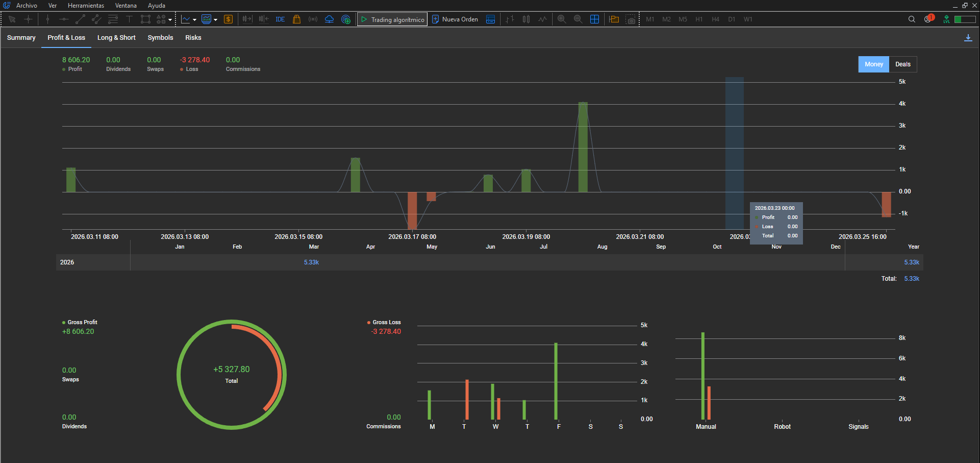The height and width of the screenshot is (463, 980).
Task: Open the Herramientas menu
Action: click(x=86, y=6)
